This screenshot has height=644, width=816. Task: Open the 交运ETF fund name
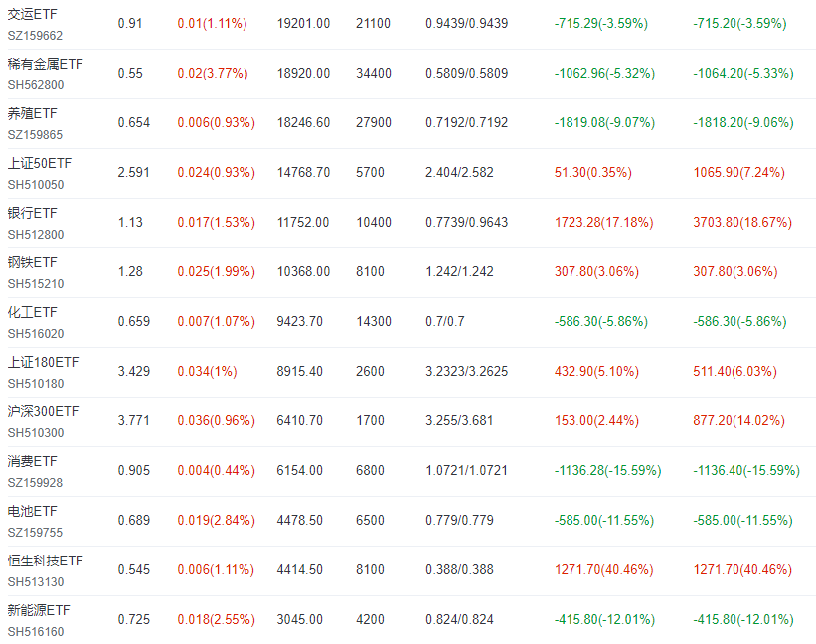click(x=32, y=14)
